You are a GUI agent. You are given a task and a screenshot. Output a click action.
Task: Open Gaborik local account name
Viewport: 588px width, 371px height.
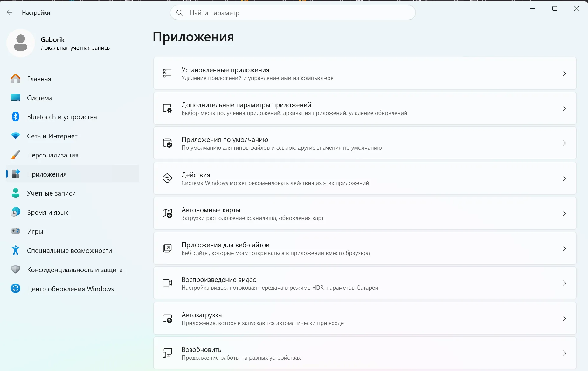(52, 39)
